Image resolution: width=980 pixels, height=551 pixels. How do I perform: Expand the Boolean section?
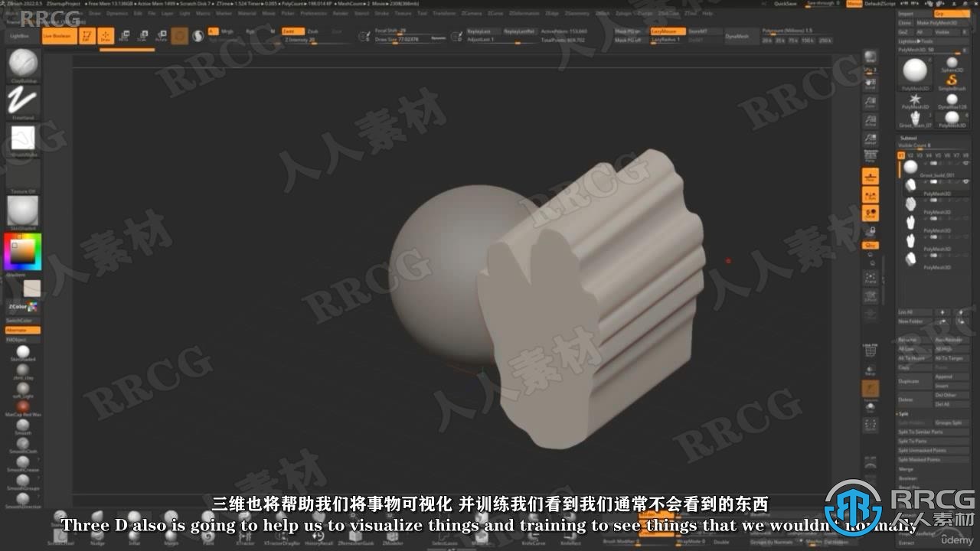pyautogui.click(x=909, y=478)
